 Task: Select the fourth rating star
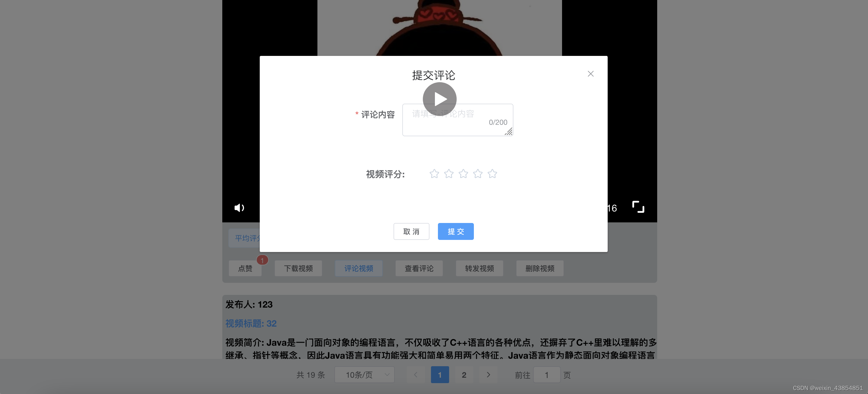tap(477, 173)
